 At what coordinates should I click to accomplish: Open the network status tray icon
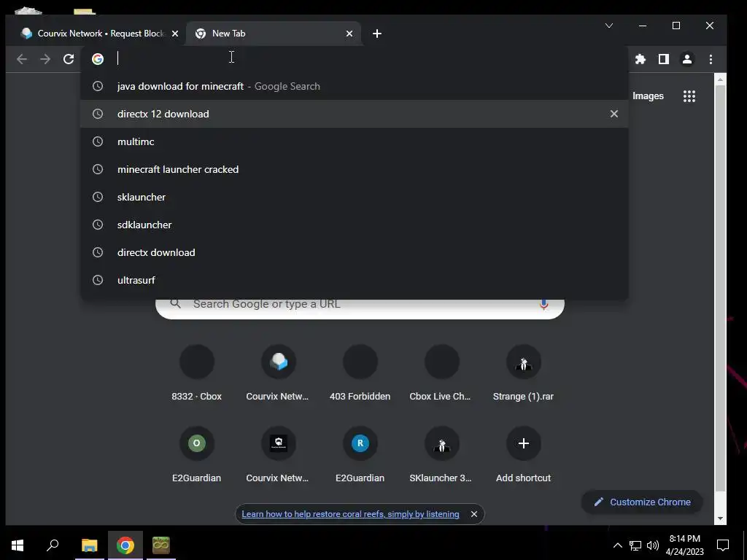[635, 545]
